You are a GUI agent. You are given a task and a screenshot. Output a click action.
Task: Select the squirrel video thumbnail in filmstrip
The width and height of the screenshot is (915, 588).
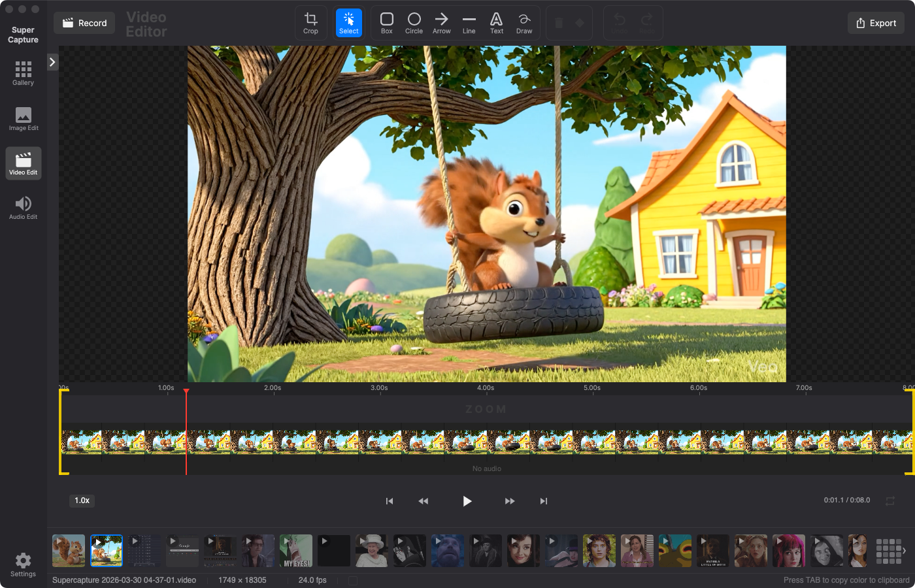[x=107, y=551]
